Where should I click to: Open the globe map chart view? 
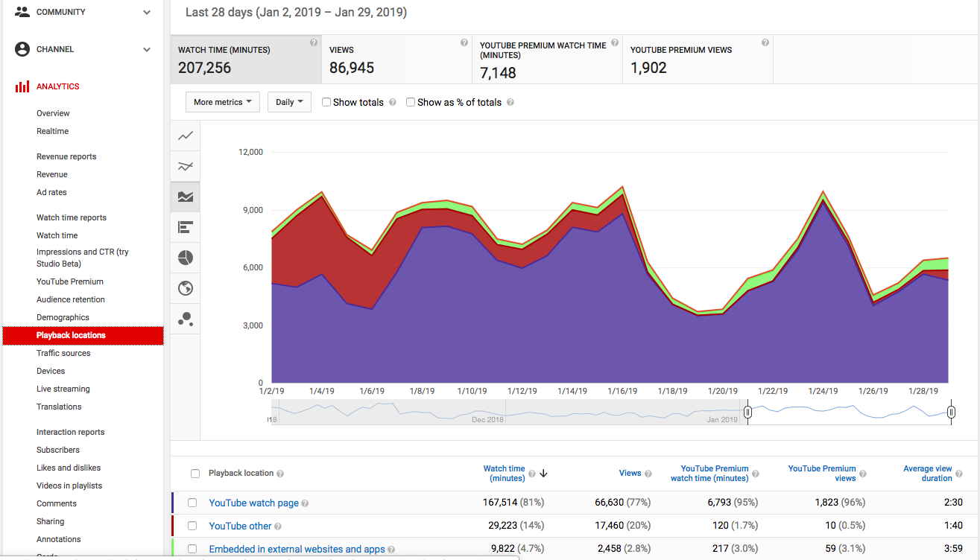[186, 288]
